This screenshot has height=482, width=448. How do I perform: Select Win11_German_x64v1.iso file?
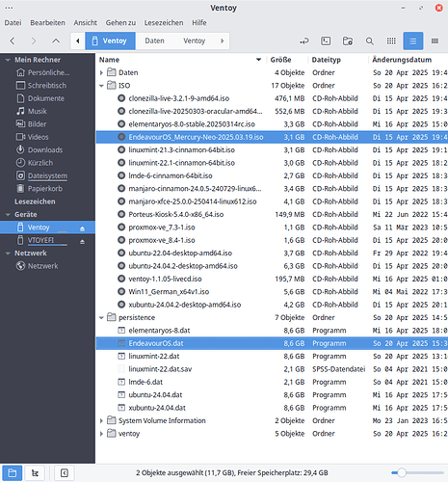[272, 292]
